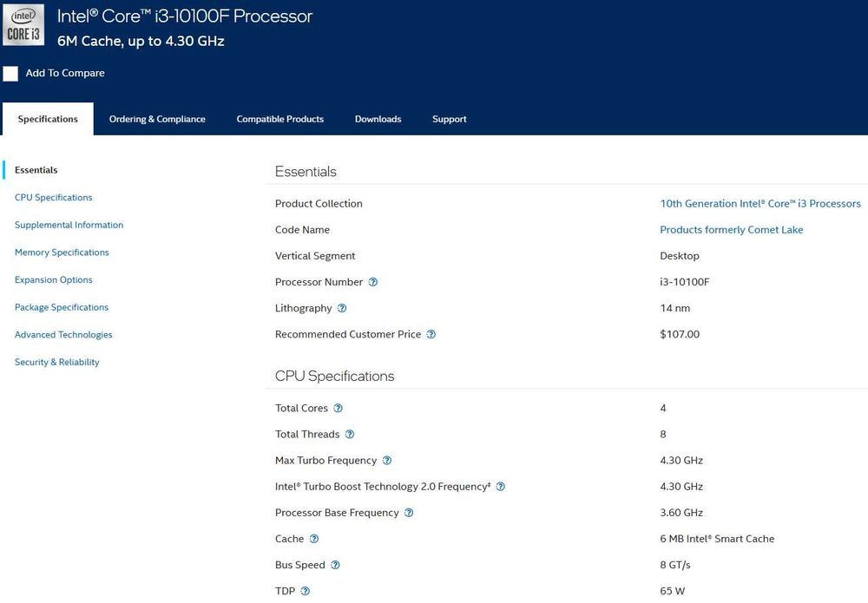
Task: Click the 6 MB Intel Smart Cache value
Action: tap(717, 539)
